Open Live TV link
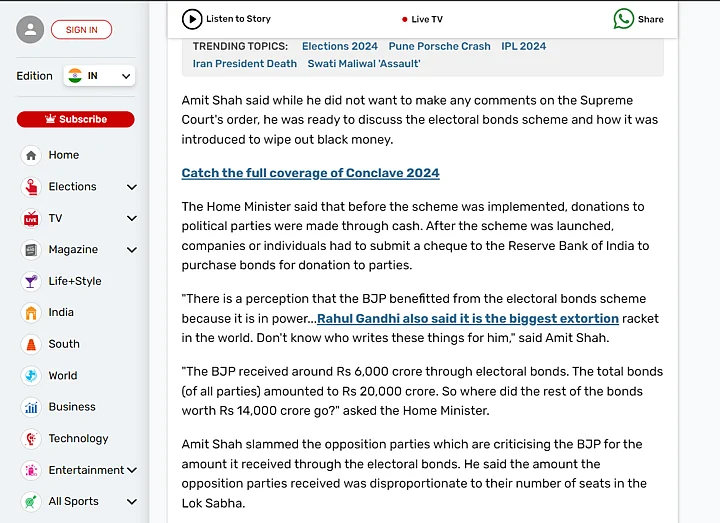The height and width of the screenshot is (523, 720). pos(422,19)
